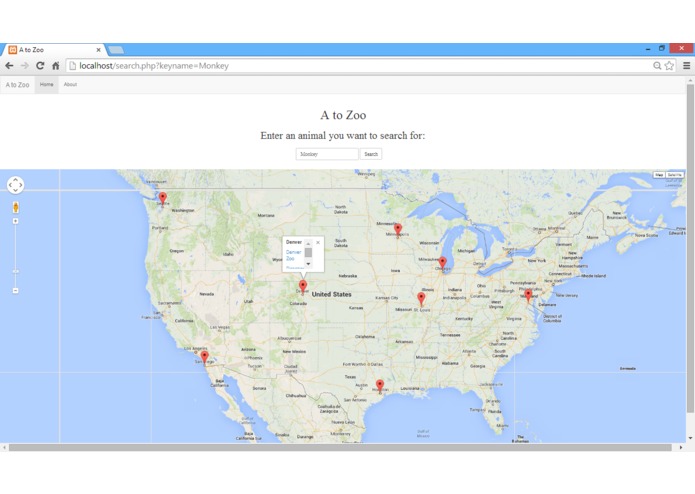
Task: Click the United States map label
Action: pos(332,294)
